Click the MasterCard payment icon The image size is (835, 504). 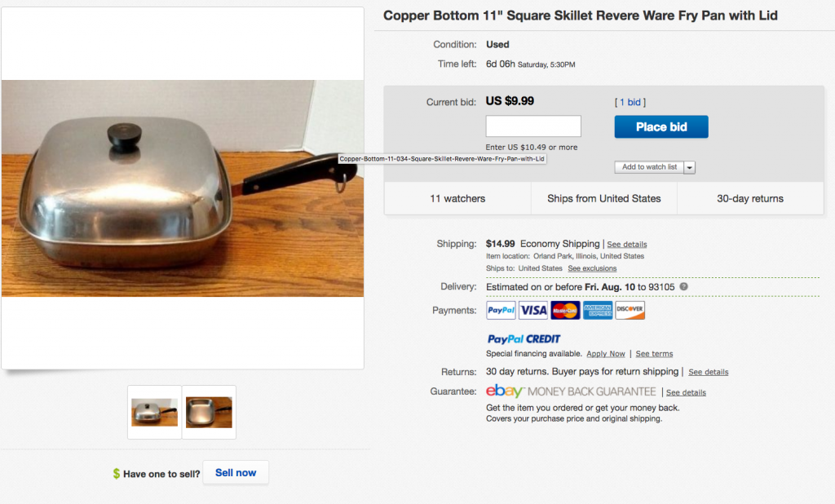(565, 310)
